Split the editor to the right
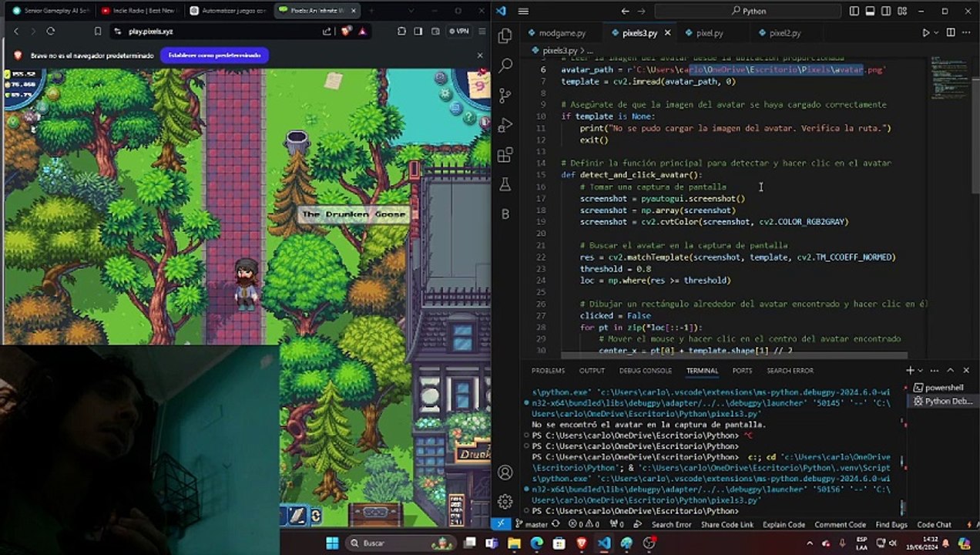Screen dimensions: 980x555 [950, 33]
